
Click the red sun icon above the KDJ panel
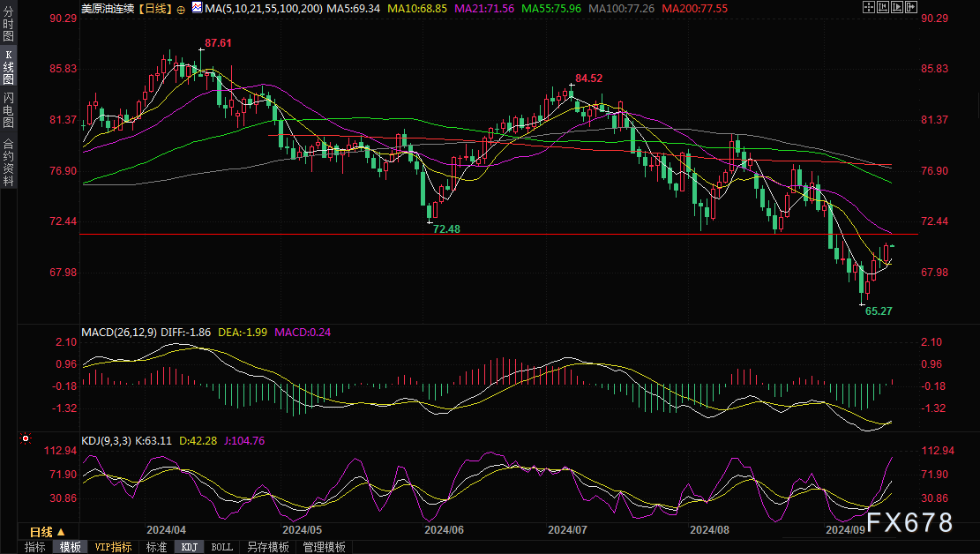tap(26, 438)
